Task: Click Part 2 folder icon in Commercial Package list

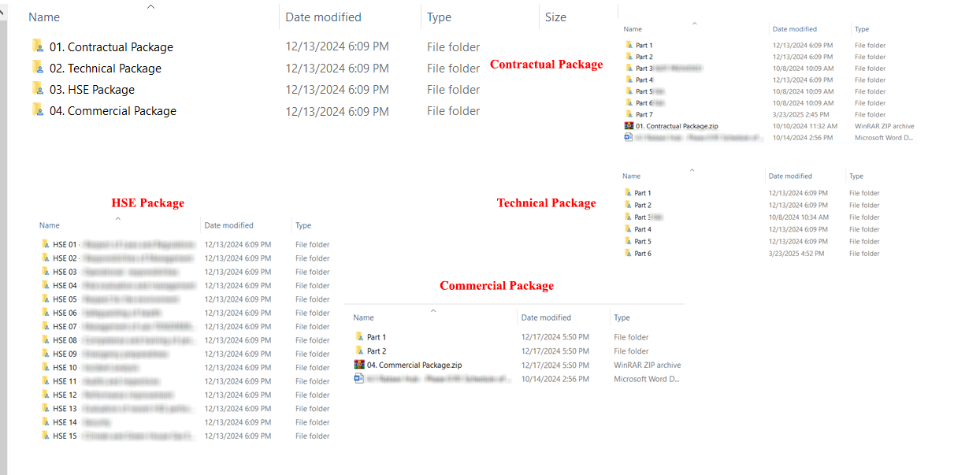Action: (x=359, y=351)
